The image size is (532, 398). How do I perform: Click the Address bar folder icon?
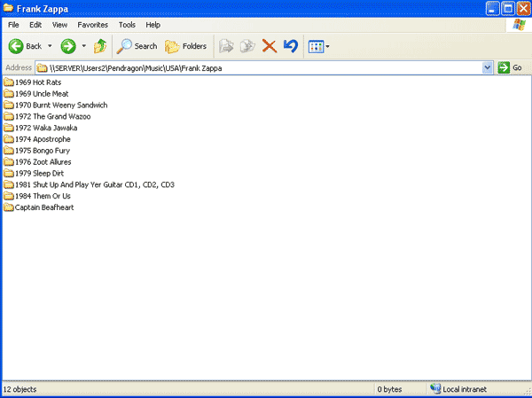click(x=42, y=68)
